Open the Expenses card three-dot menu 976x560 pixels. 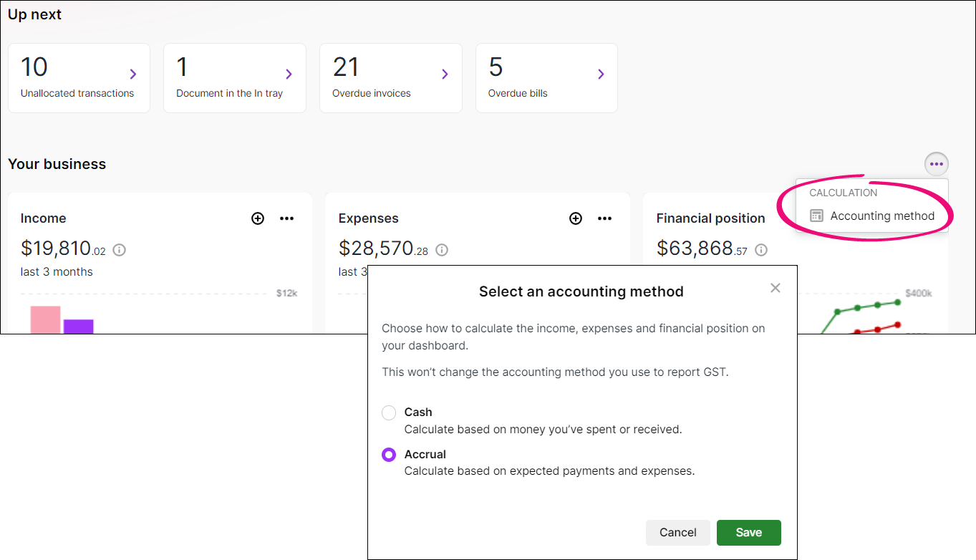604,218
